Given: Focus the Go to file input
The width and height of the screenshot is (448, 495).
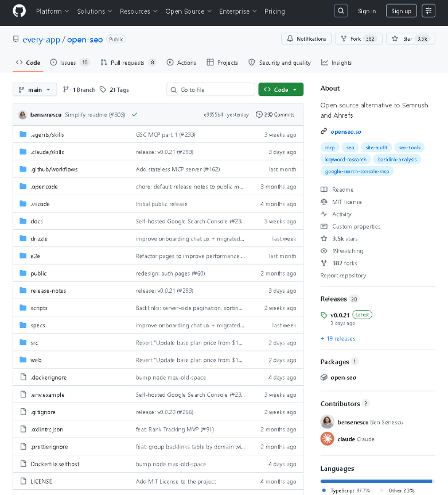Looking at the screenshot, I should coord(211,90).
